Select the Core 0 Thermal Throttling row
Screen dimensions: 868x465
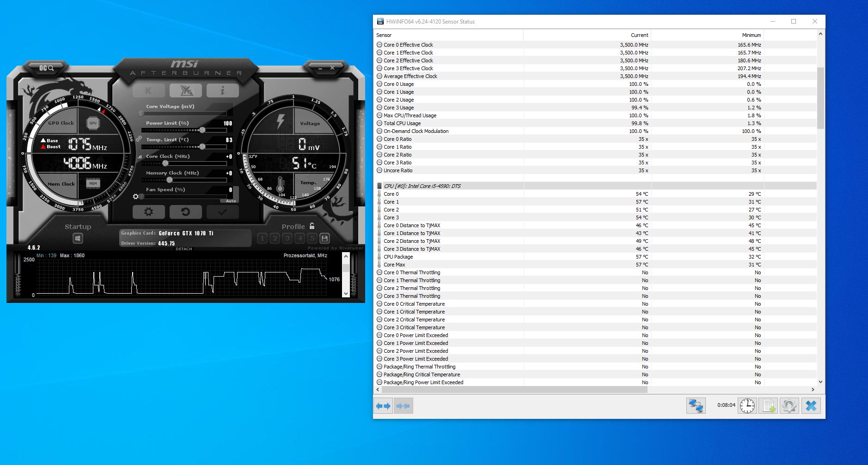click(x=595, y=272)
